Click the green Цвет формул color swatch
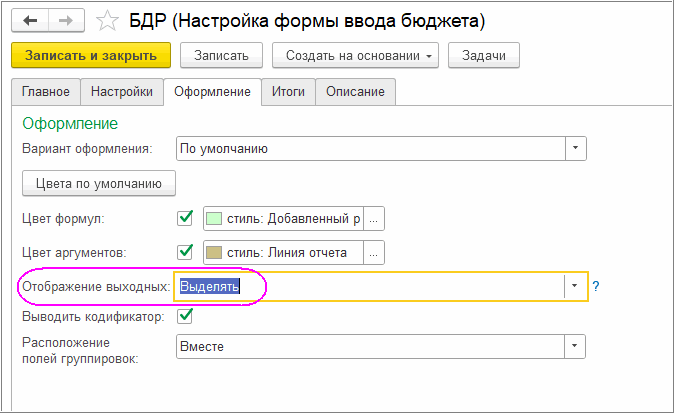 [x=214, y=219]
